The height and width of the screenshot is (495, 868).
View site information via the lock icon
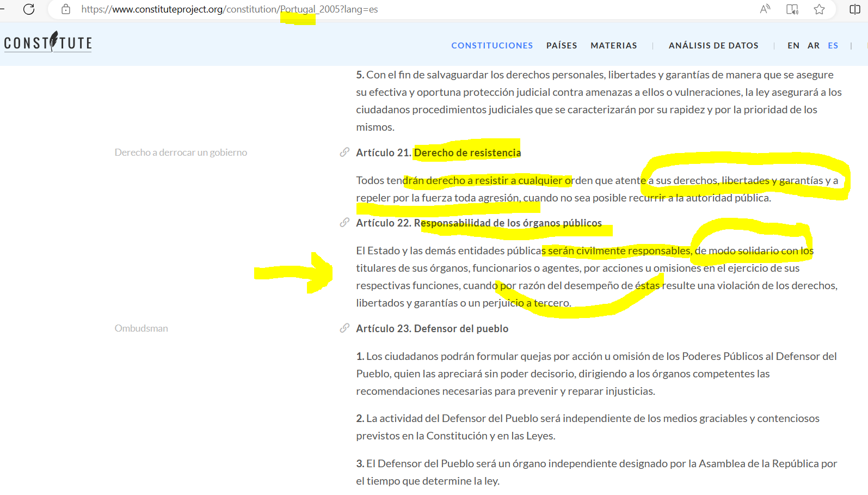click(x=66, y=9)
